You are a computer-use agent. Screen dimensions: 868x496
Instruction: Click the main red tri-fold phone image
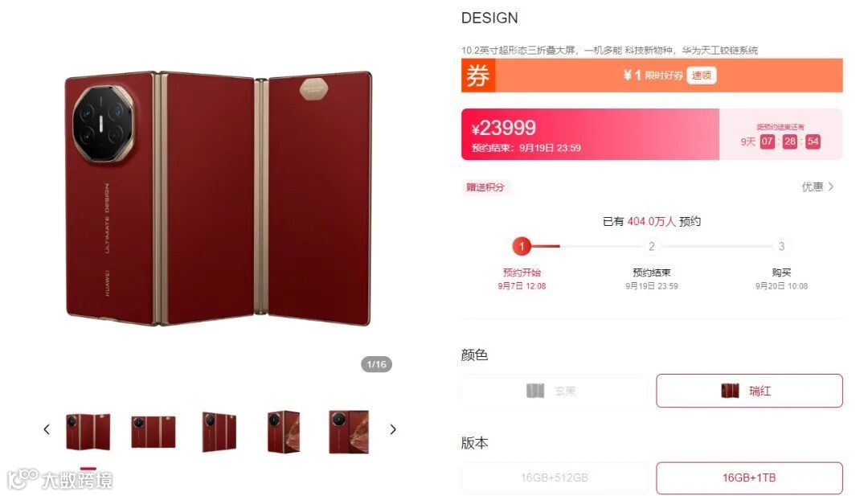pos(219,199)
